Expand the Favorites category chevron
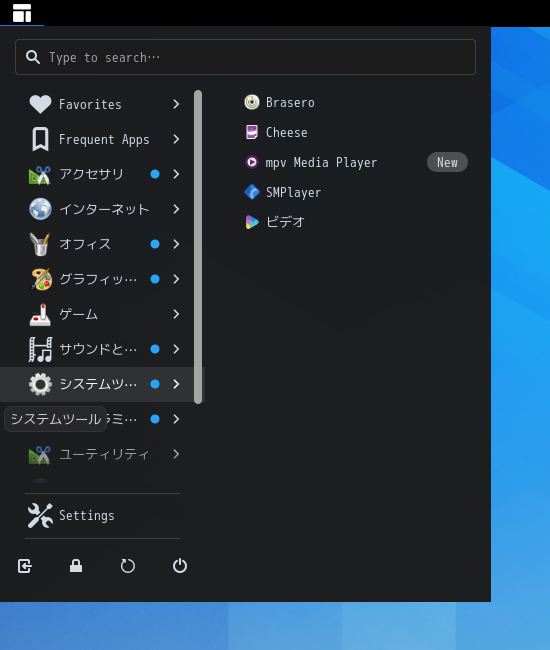This screenshot has width=550, height=650. click(176, 104)
